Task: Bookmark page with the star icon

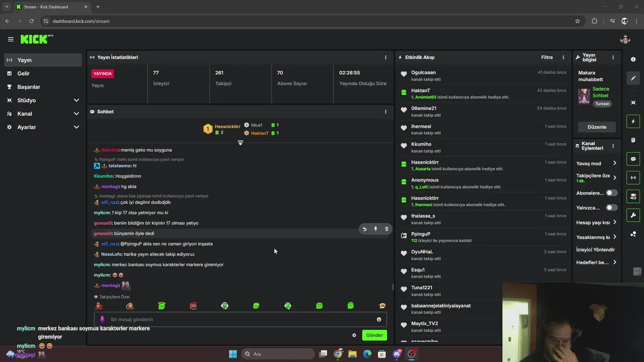Action: 578,21
